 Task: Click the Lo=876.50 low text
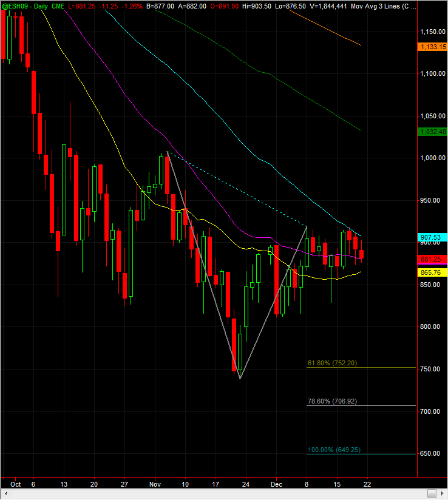tap(290, 7)
